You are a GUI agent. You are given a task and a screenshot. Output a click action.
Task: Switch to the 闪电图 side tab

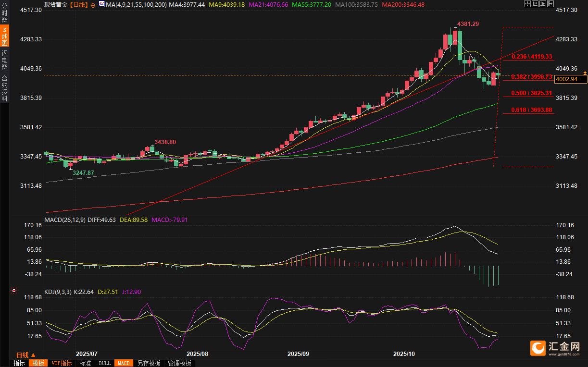[4, 60]
